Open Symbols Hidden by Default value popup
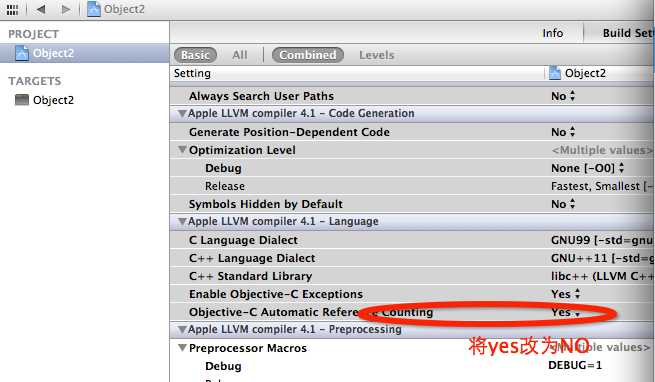 pyautogui.click(x=563, y=204)
